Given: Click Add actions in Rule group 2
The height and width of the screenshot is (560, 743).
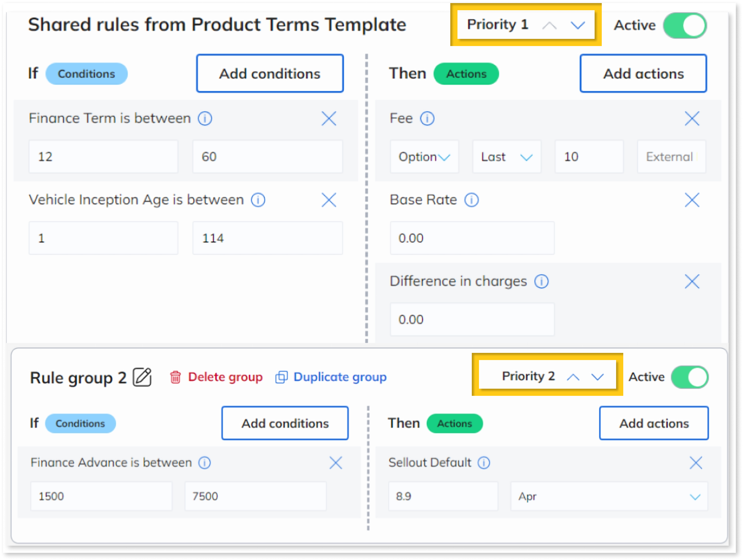Looking at the screenshot, I should click(654, 423).
